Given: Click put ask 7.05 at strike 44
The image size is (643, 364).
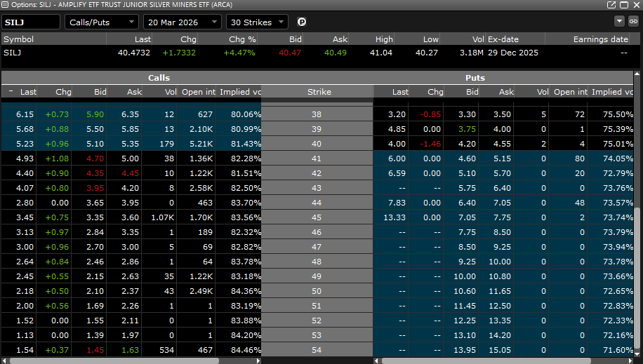Looking at the screenshot, I should 502,203.
